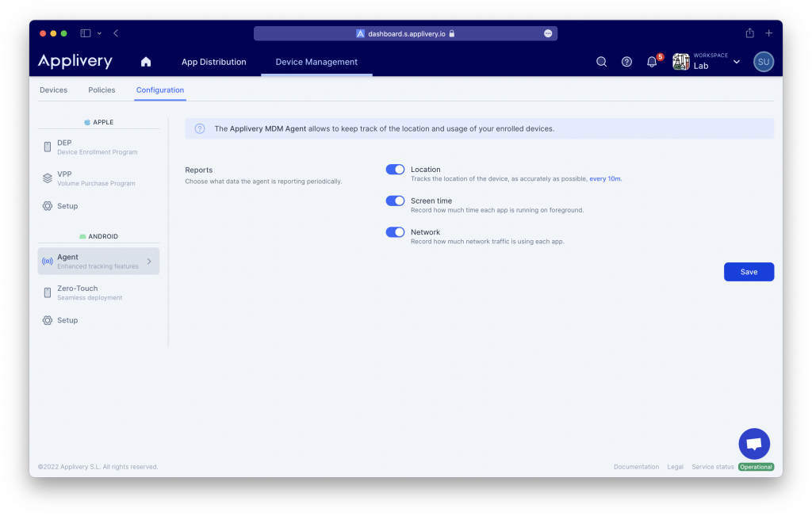Toggle the browser sidebar icon
The width and height of the screenshot is (812, 516).
[86, 33]
